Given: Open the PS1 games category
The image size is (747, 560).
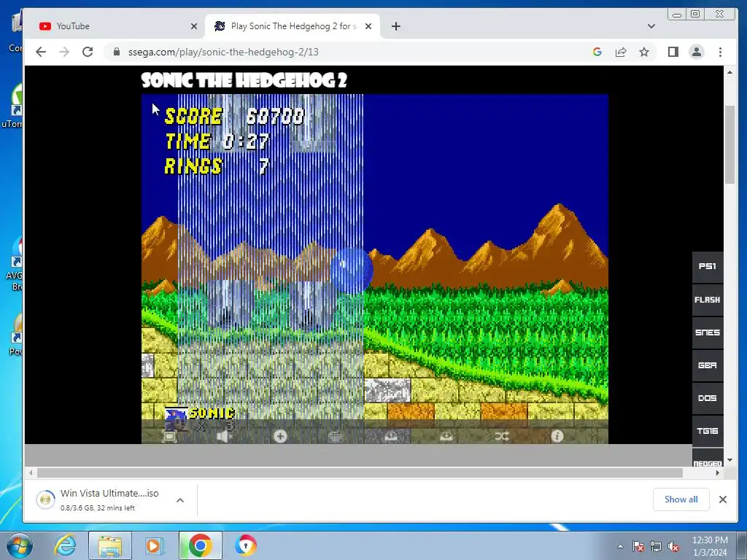Looking at the screenshot, I should tap(708, 267).
